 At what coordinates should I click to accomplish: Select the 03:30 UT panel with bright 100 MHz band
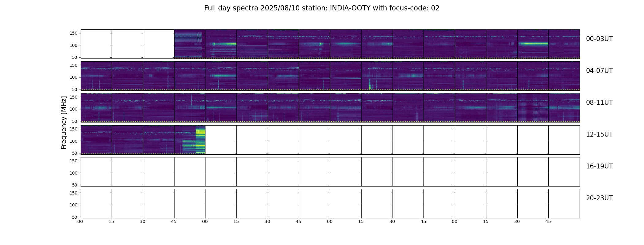[533, 44]
